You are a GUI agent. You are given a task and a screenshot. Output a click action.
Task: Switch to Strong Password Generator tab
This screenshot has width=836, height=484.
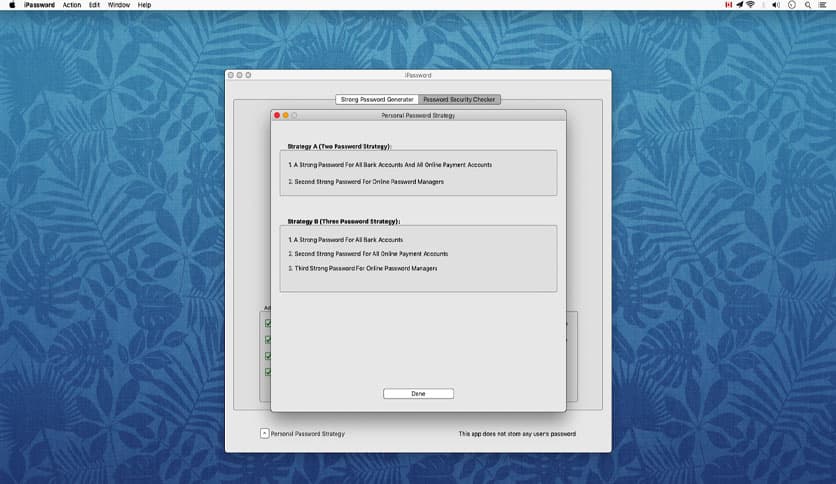coord(377,99)
